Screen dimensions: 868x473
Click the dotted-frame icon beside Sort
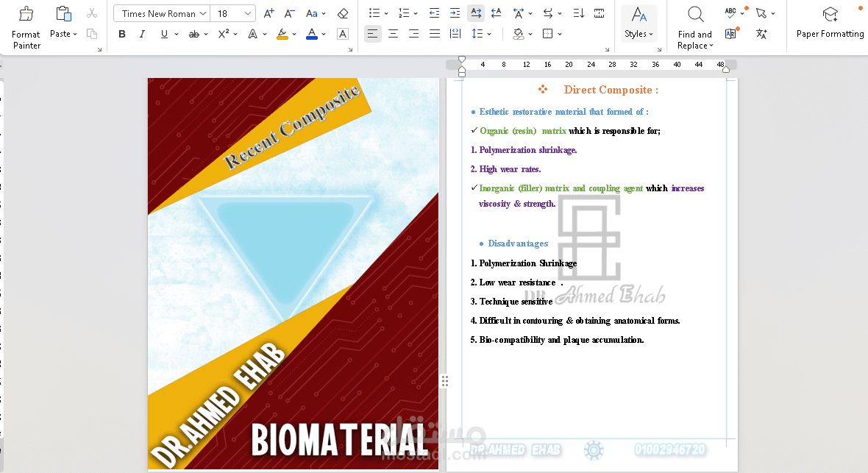599,13
